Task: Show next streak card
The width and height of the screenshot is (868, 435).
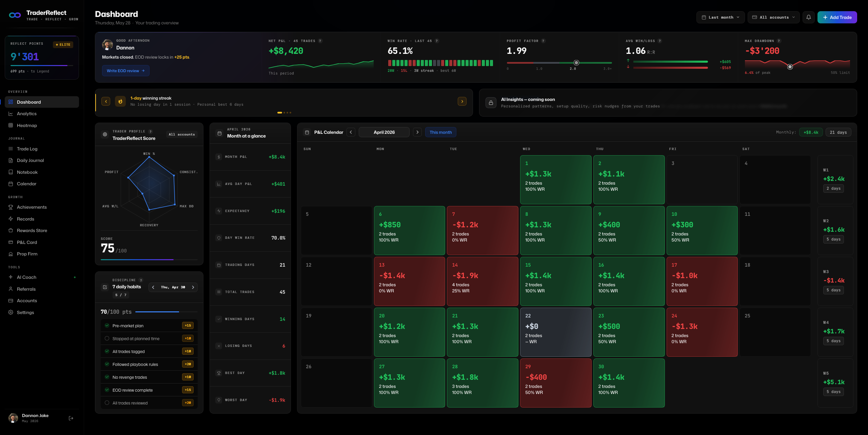Action: tap(462, 101)
